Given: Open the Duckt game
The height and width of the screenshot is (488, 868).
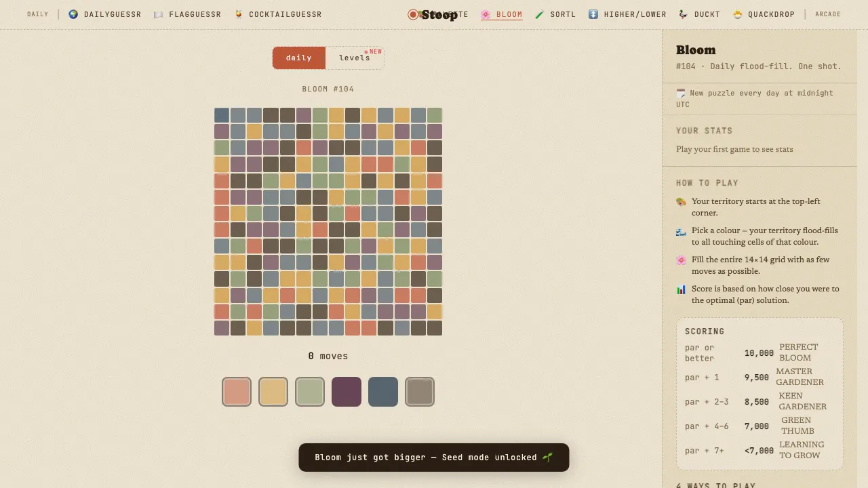Looking at the screenshot, I should (699, 14).
